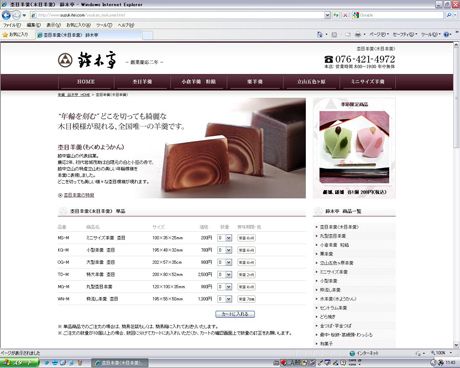Open quantity dropdown for TO-M row
The image size is (460, 368).
(x=225, y=275)
